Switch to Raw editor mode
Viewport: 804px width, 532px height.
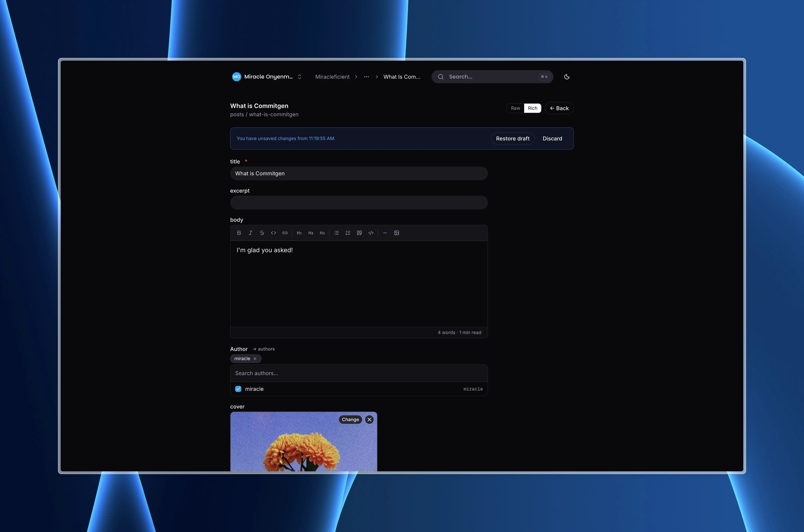(515, 108)
